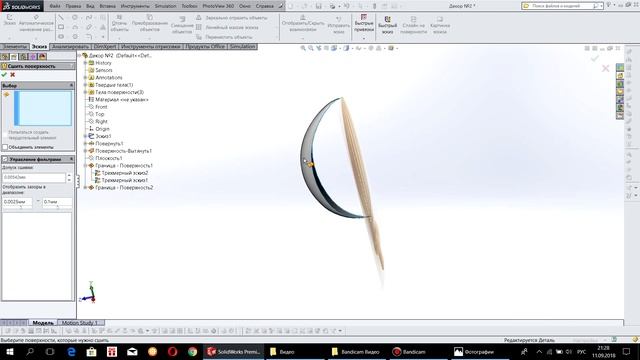Collapse the Выбор selection section

click(71, 85)
